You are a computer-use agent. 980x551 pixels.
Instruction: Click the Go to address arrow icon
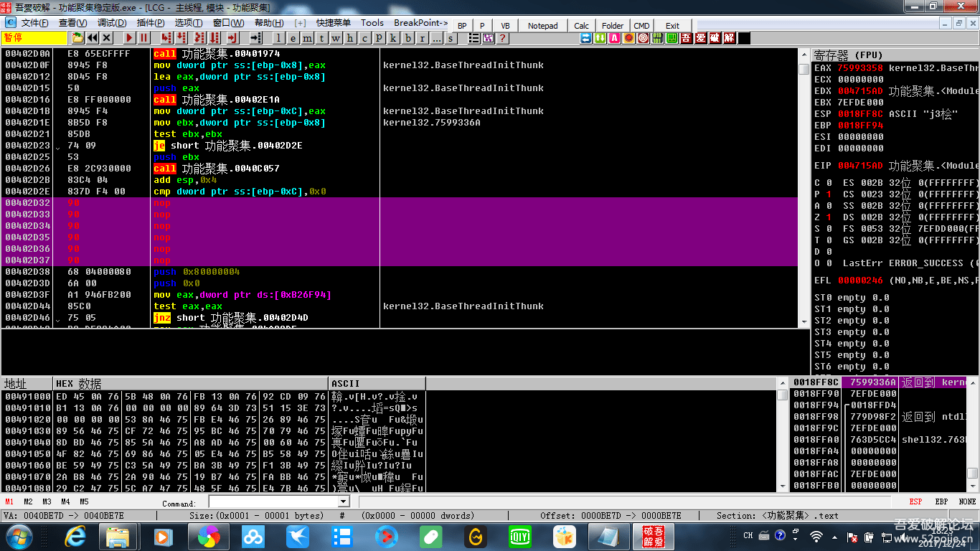tap(255, 38)
